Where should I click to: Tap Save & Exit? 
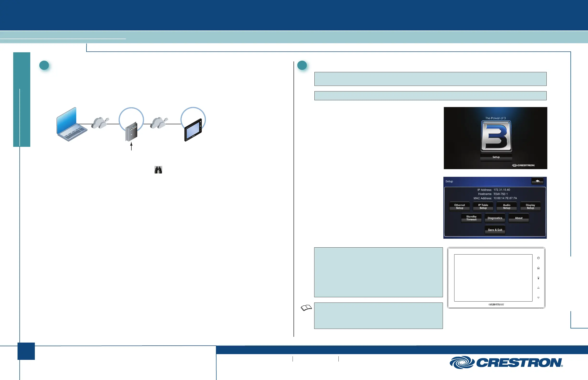click(495, 230)
